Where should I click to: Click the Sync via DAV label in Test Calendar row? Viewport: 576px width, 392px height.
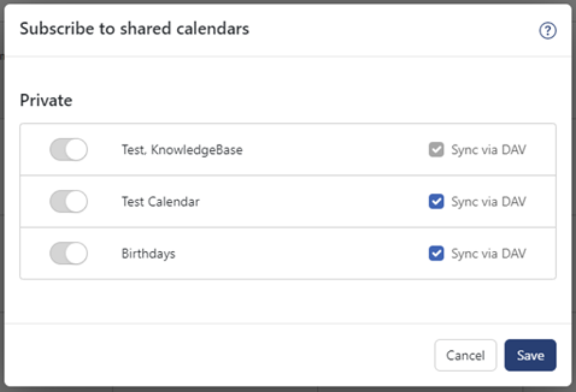(489, 202)
